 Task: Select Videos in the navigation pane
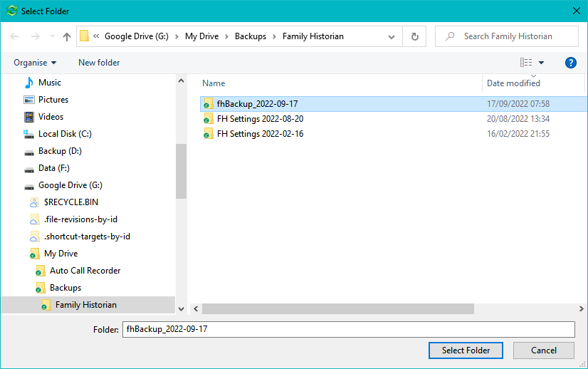pyautogui.click(x=51, y=117)
